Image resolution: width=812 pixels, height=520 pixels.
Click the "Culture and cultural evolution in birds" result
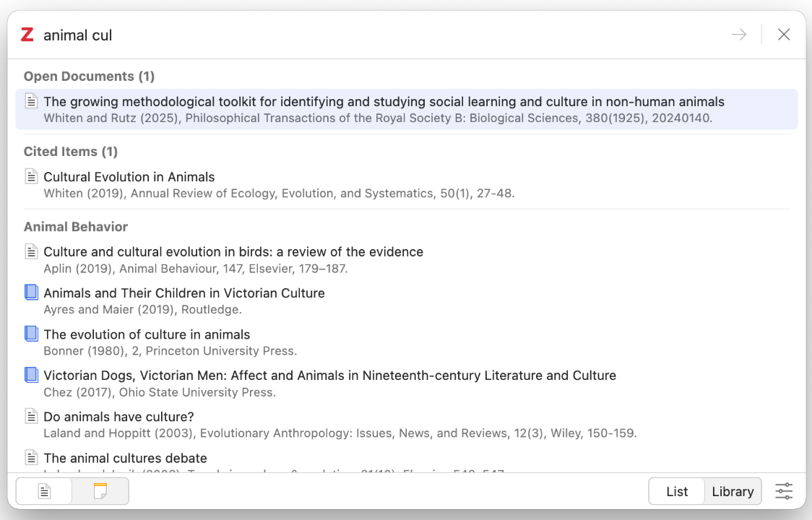(x=233, y=252)
